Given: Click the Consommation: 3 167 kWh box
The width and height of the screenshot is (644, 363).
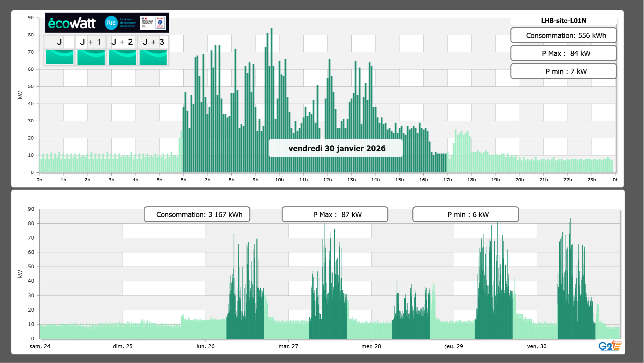Looking at the screenshot, I should 197,214.
